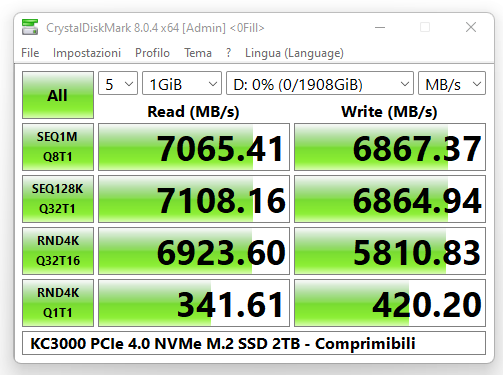503x375 pixels.
Task: Minimize the CrystalDiskMark window
Action: [x=380, y=27]
